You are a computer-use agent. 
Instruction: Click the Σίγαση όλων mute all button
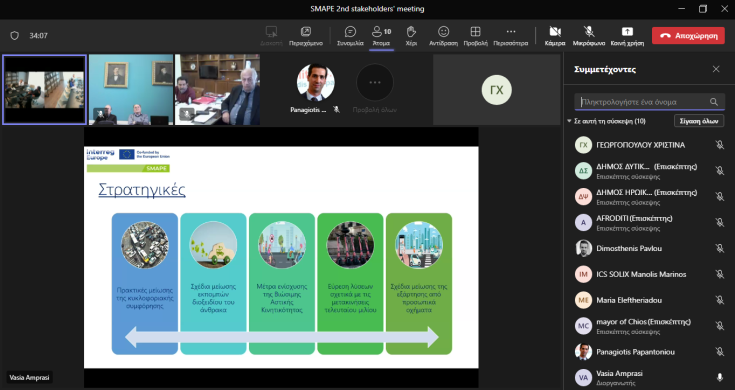click(699, 121)
